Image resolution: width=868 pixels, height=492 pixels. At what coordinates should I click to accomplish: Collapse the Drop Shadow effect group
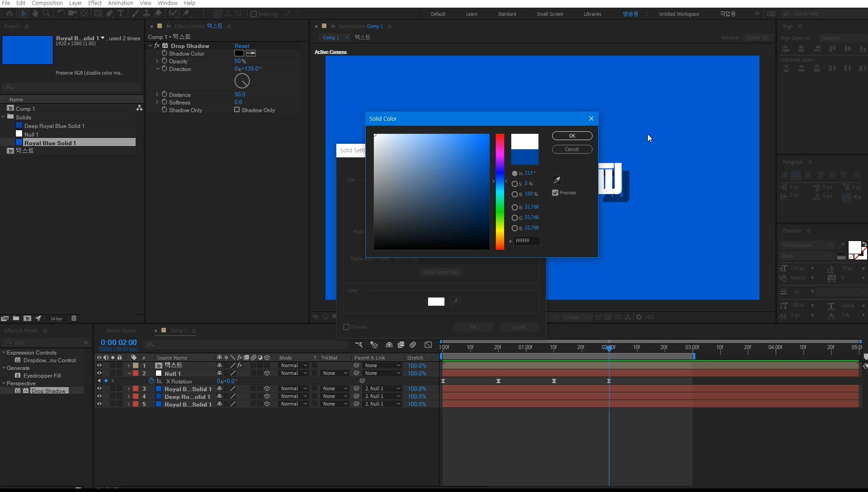click(x=151, y=46)
